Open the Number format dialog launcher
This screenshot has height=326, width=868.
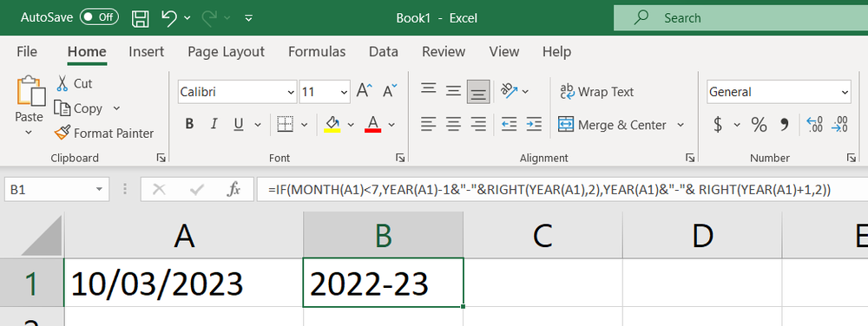(851, 158)
